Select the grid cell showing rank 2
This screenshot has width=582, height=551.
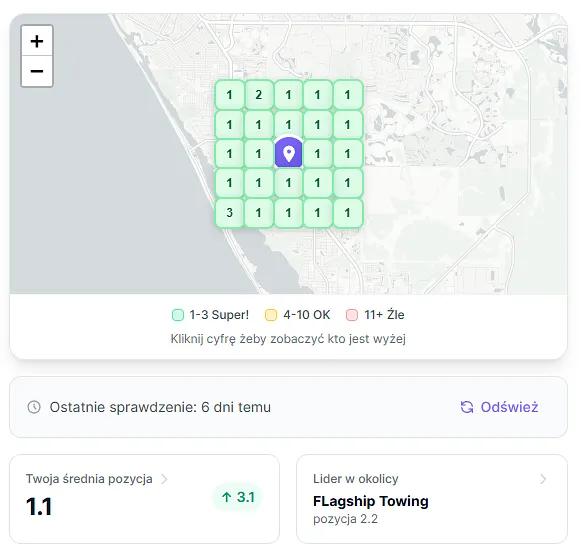point(259,95)
